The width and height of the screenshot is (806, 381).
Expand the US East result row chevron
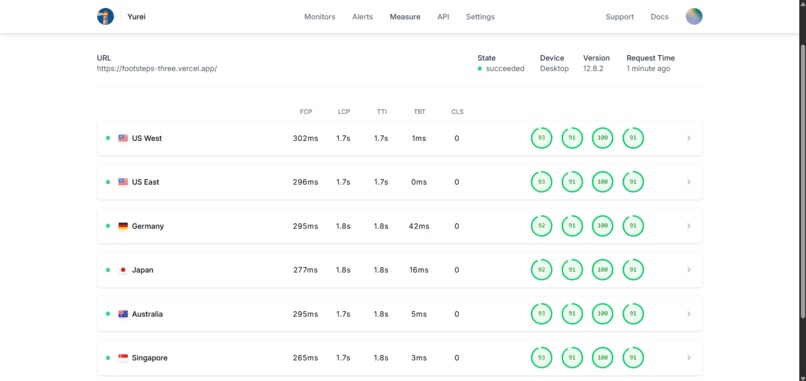click(689, 182)
